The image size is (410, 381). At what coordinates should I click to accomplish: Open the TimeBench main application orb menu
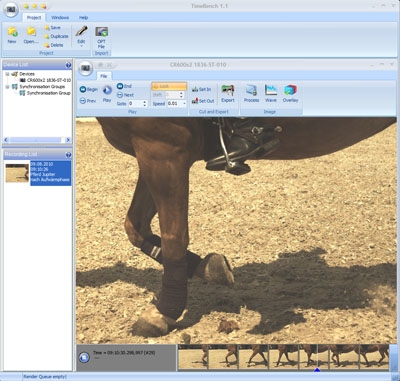coord(11,9)
